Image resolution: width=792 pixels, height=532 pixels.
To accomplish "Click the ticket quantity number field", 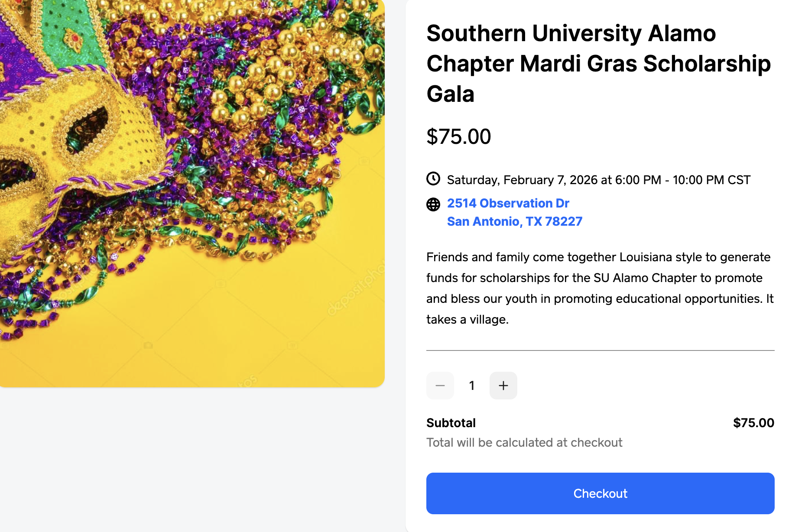I will click(471, 385).
